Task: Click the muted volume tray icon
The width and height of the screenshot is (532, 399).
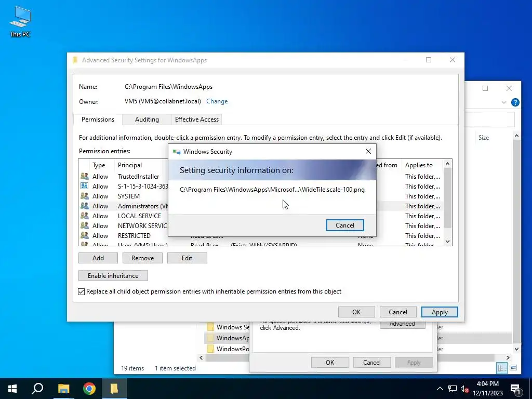Action: (x=465, y=389)
